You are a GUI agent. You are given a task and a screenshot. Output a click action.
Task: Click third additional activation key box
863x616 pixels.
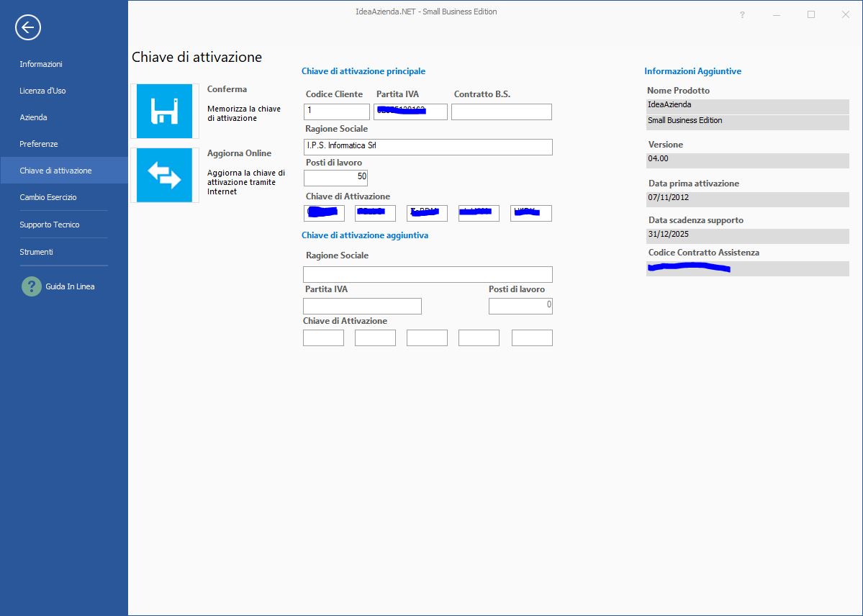pos(427,338)
